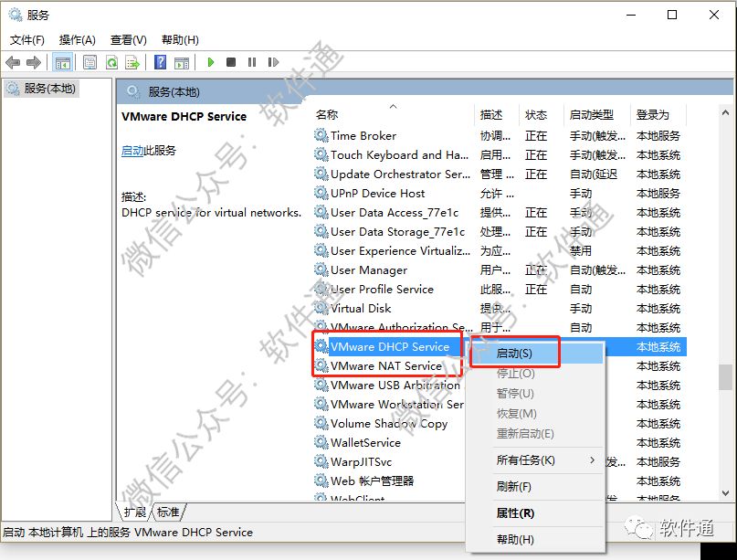
Task: Sort by the 启动类型 column header
Action: (597, 114)
